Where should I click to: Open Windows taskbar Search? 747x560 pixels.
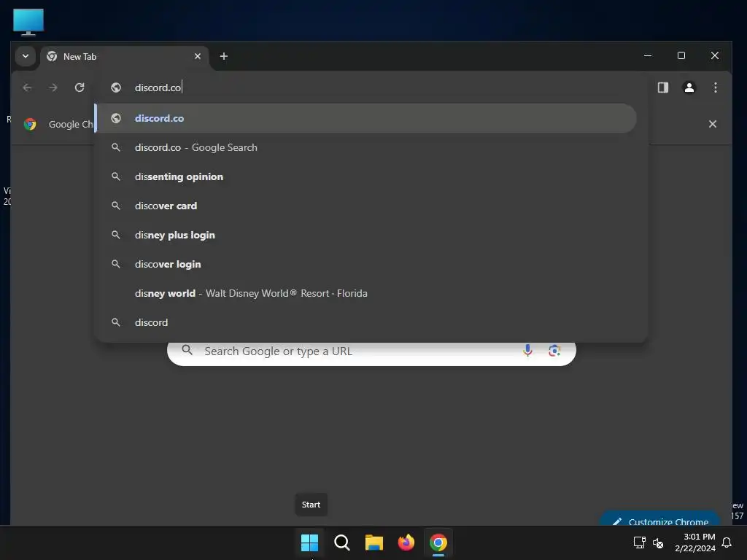[341, 542]
